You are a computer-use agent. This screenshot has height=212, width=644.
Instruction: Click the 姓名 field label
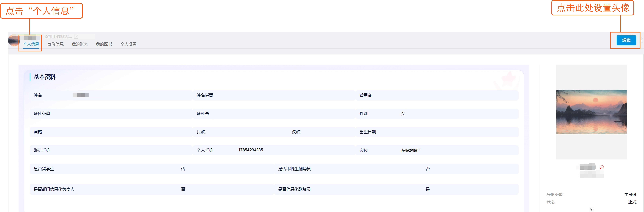[x=38, y=95]
